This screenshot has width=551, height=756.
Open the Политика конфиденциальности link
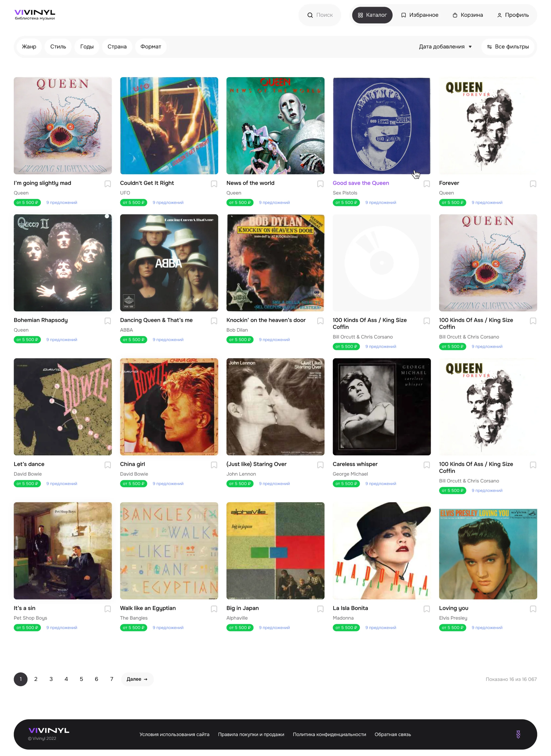coord(329,734)
